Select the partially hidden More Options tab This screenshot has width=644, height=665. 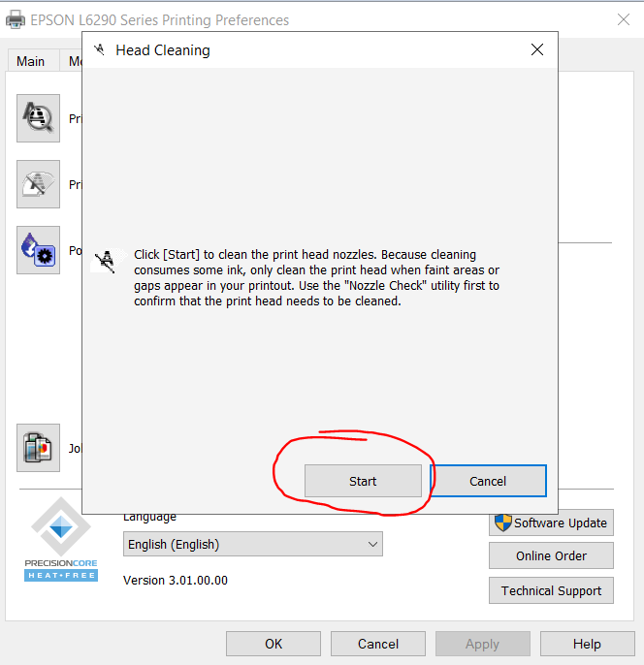pyautogui.click(x=73, y=61)
